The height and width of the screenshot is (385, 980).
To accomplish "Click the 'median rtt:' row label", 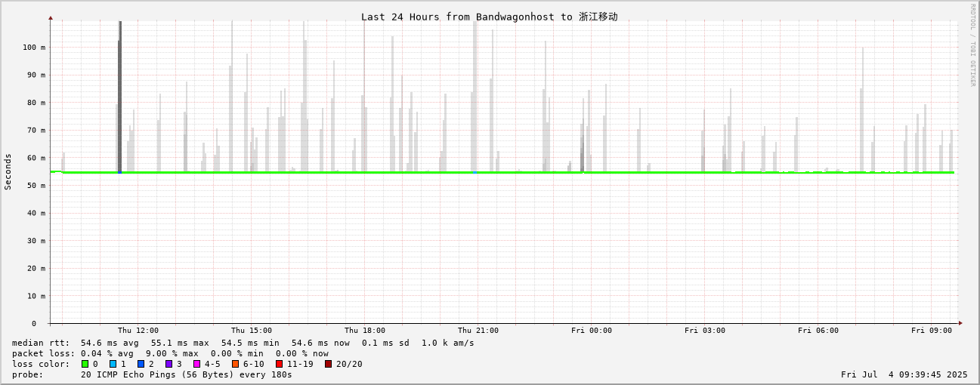I will [x=41, y=343].
